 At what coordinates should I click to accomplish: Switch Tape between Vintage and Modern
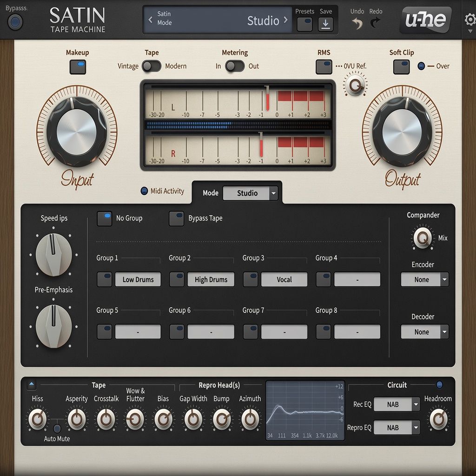click(152, 66)
